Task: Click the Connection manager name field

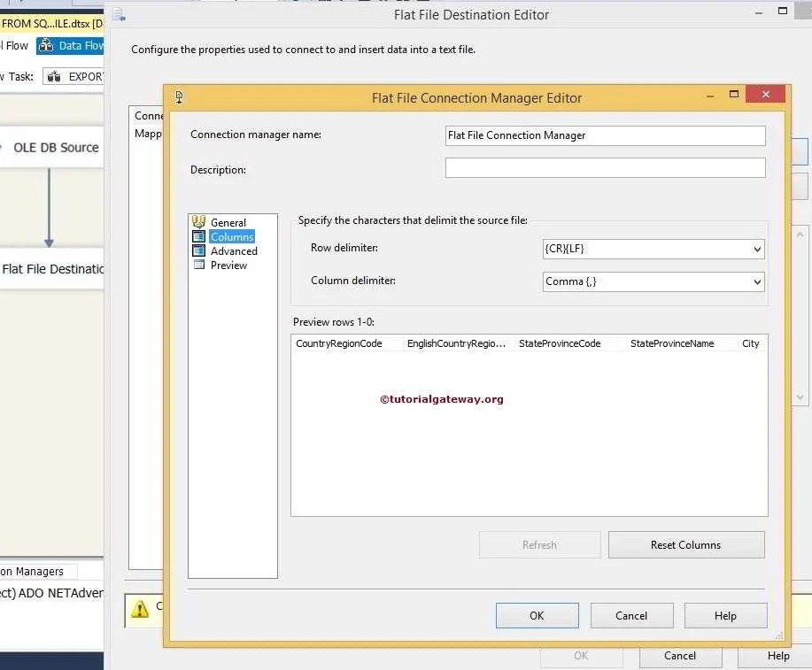Action: click(x=605, y=135)
